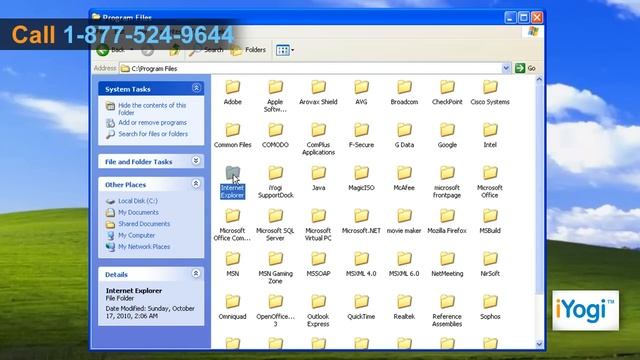The height and width of the screenshot is (360, 640).
Task: Collapse the Other Places panel
Action: coord(196,184)
